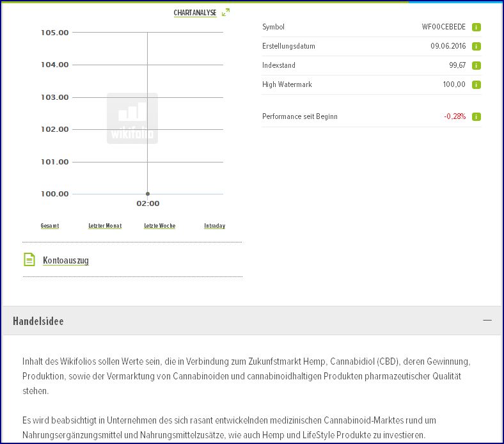Click the info icon next to Indexstand

476,65
